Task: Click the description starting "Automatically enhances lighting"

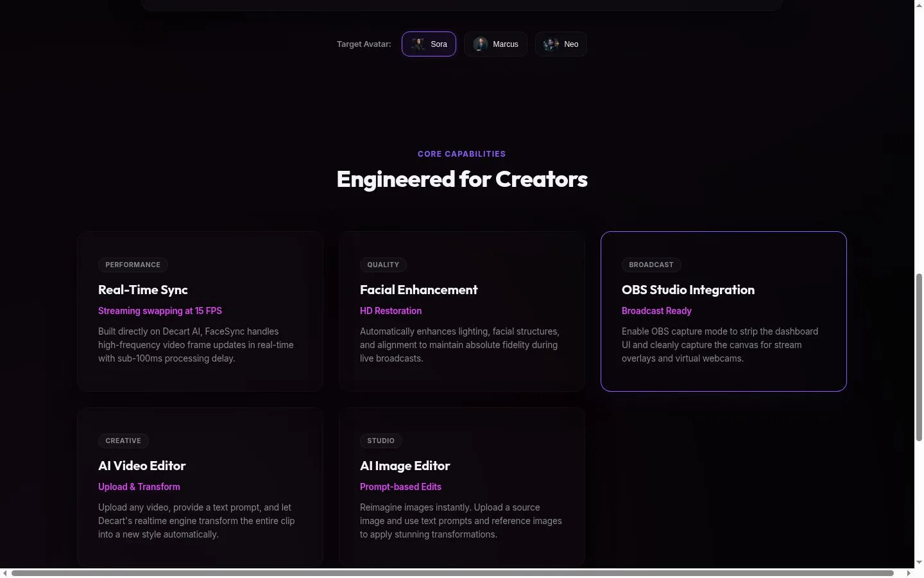Action: point(459,345)
